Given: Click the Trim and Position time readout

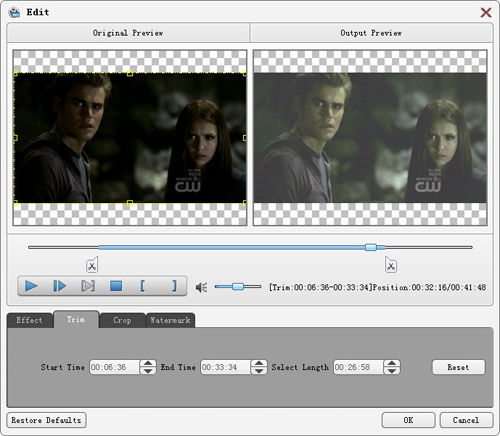Looking at the screenshot, I should point(377,287).
